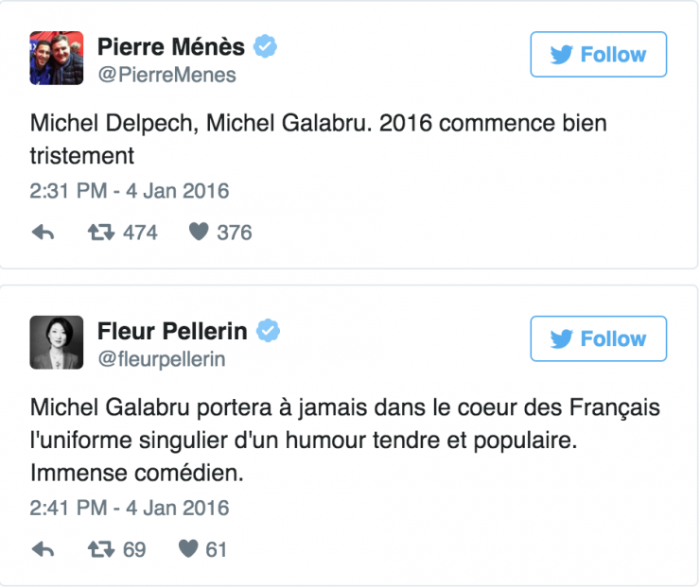Image resolution: width=700 pixels, height=588 pixels.
Task: Retweet Fleur Pellerin's tweet
Action: coord(99,549)
